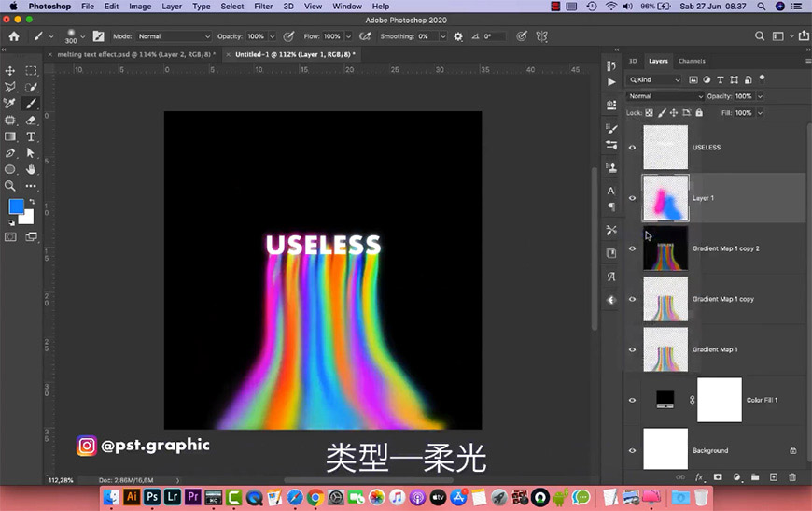
Task: Select Color Fill 1 layer mask thumbnail
Action: [720, 400]
